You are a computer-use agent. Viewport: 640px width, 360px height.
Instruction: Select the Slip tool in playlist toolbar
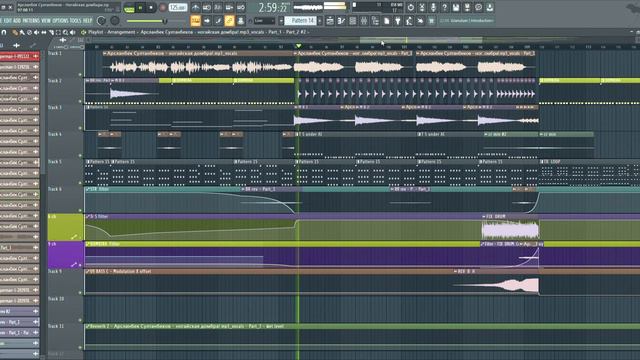click(x=44, y=32)
